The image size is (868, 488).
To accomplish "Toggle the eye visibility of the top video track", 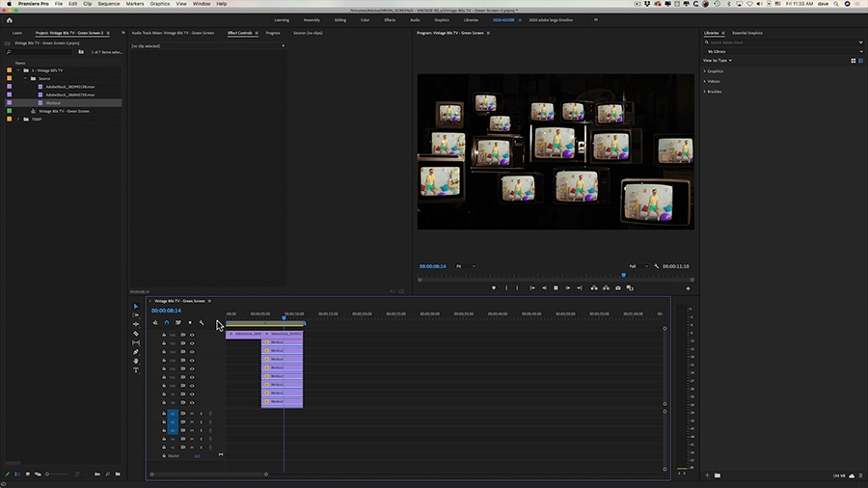I will click(x=192, y=335).
